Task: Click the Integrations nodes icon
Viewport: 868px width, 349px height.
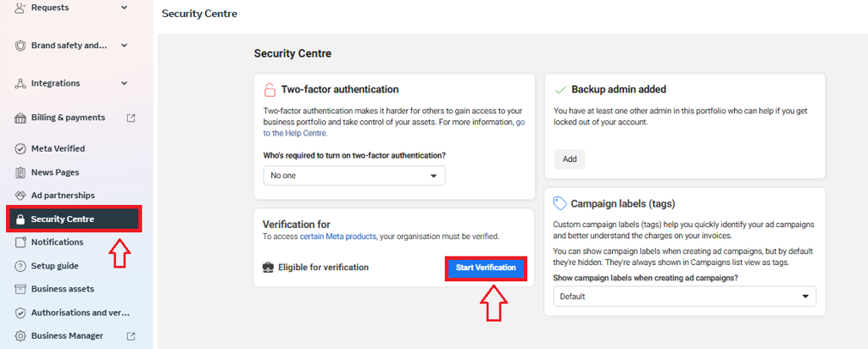Action: pyautogui.click(x=20, y=84)
